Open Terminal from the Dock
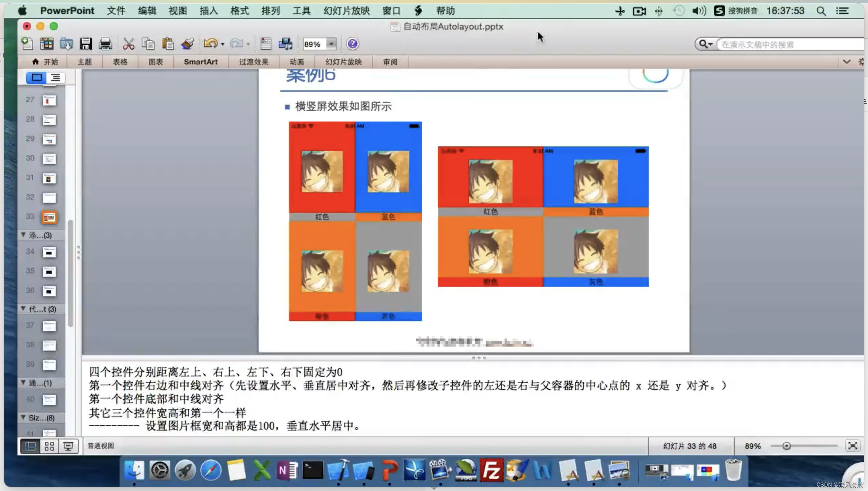868x491 pixels. (x=313, y=470)
